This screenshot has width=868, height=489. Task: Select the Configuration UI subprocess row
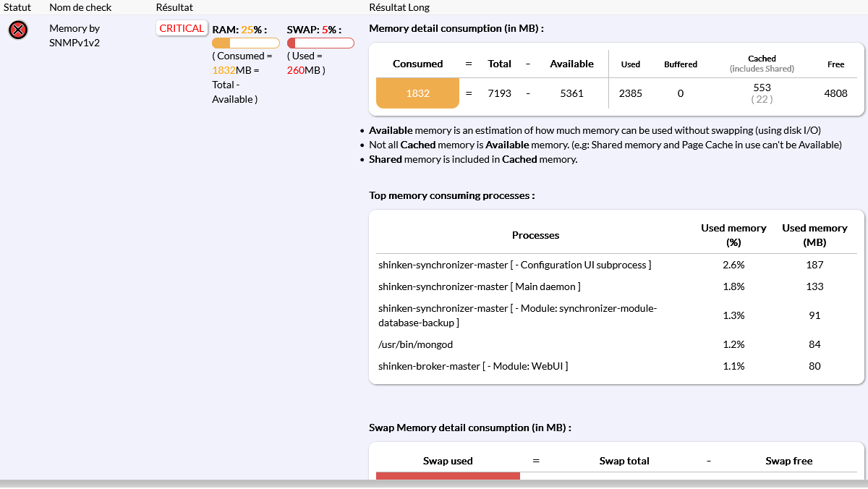(514, 265)
